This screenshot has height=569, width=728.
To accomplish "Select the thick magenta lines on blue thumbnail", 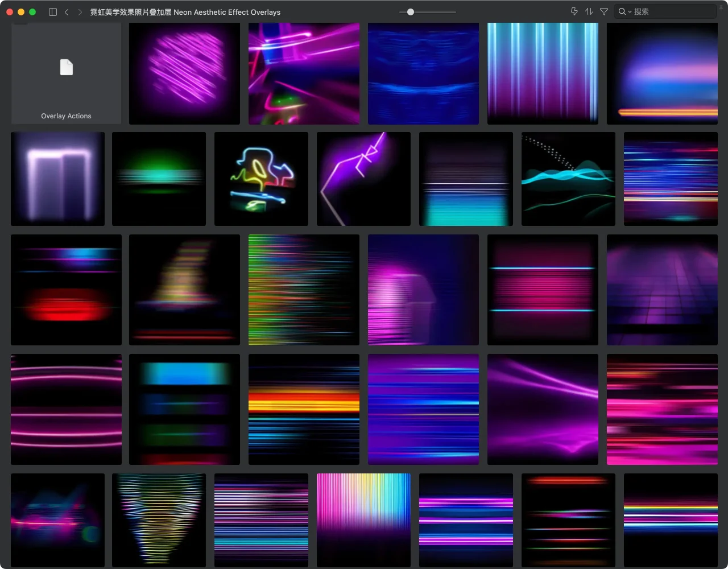I will point(466,520).
